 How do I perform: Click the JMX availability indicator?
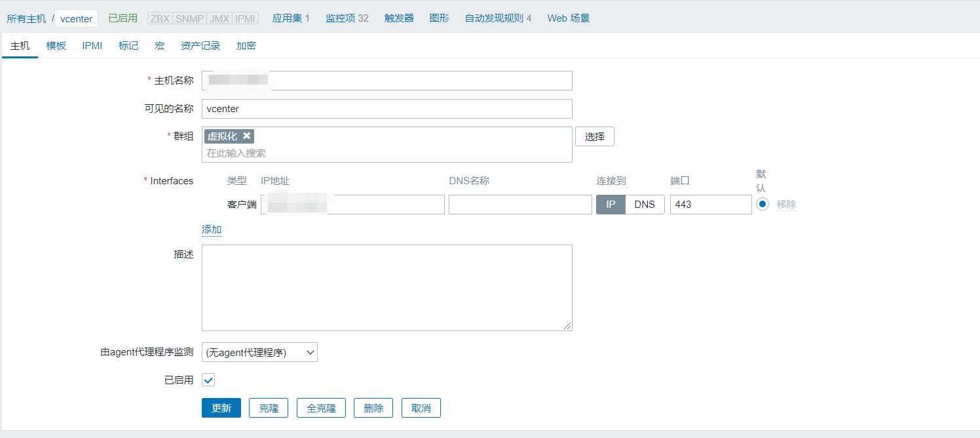(x=219, y=18)
